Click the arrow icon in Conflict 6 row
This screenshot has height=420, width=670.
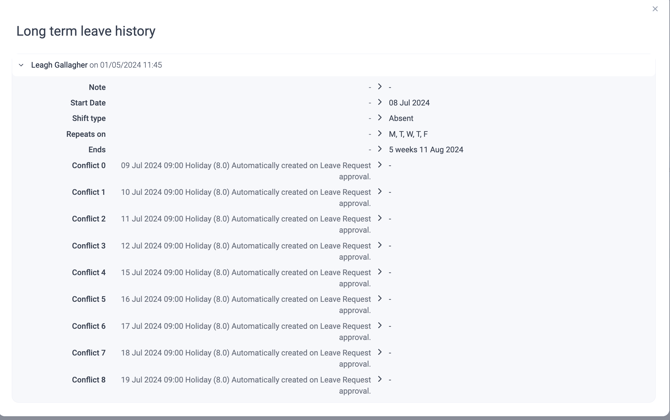coord(379,326)
